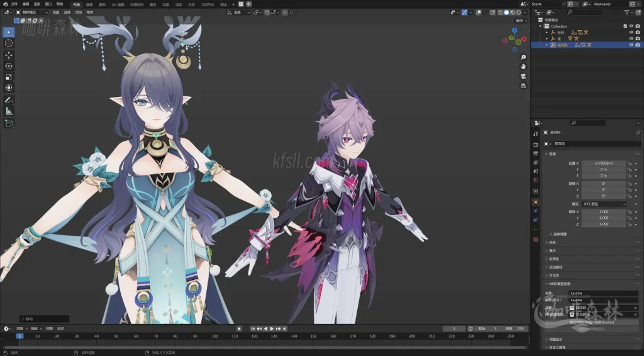
Task: Open the checkered Texture properties tab
Action: [x=536, y=240]
